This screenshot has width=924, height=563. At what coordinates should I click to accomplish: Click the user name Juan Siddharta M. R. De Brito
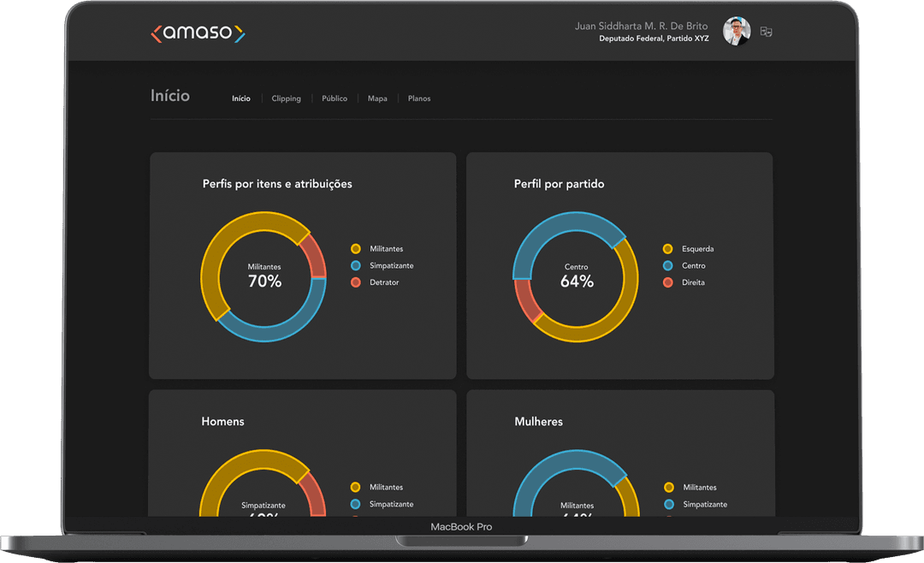tap(641, 26)
